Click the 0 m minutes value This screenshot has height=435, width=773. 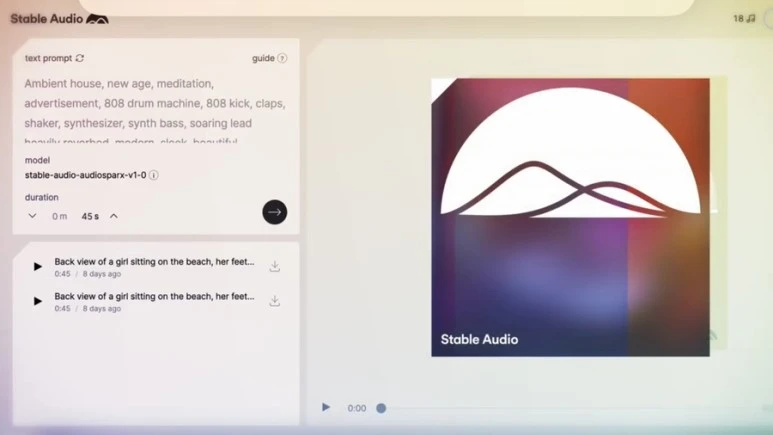click(60, 217)
